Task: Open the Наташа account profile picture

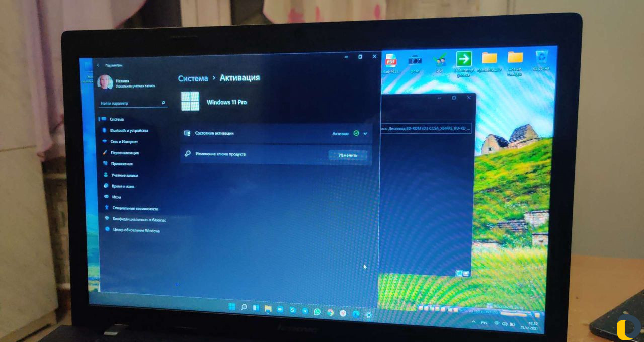Action: [105, 82]
